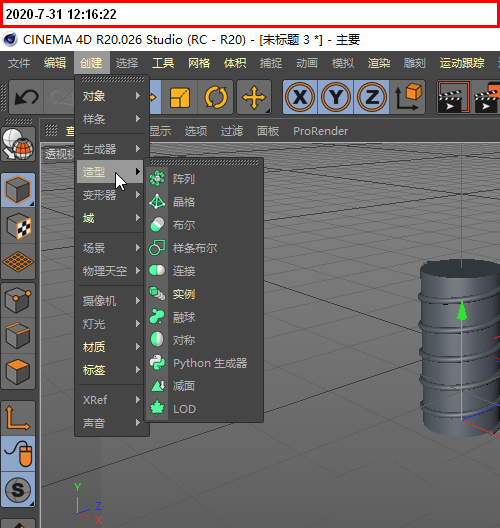Choose 对称 Symmetry item

204,340
